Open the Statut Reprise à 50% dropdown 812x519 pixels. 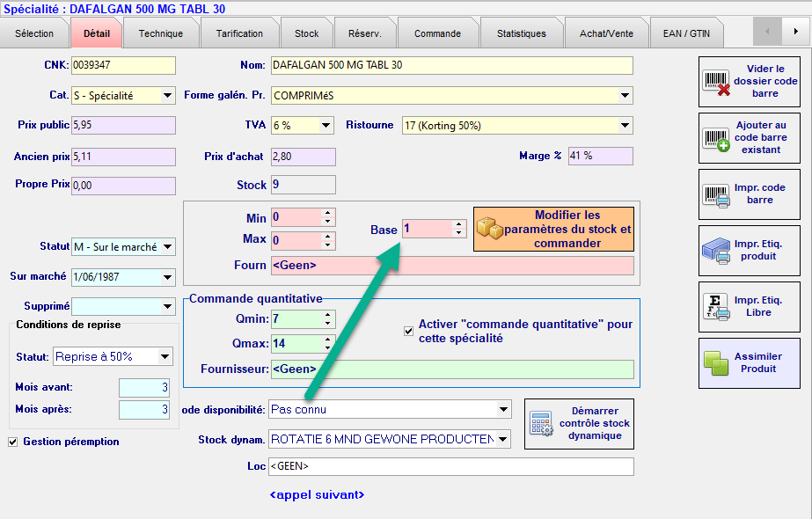[165, 357]
